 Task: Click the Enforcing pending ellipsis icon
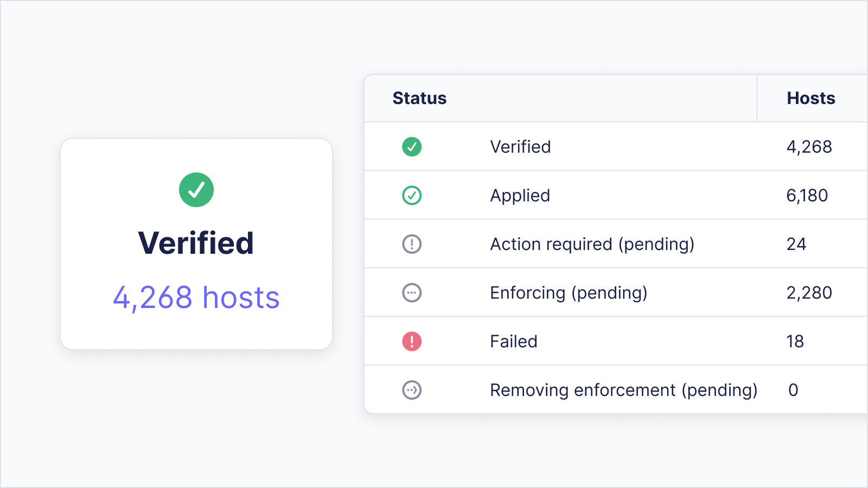(x=412, y=293)
